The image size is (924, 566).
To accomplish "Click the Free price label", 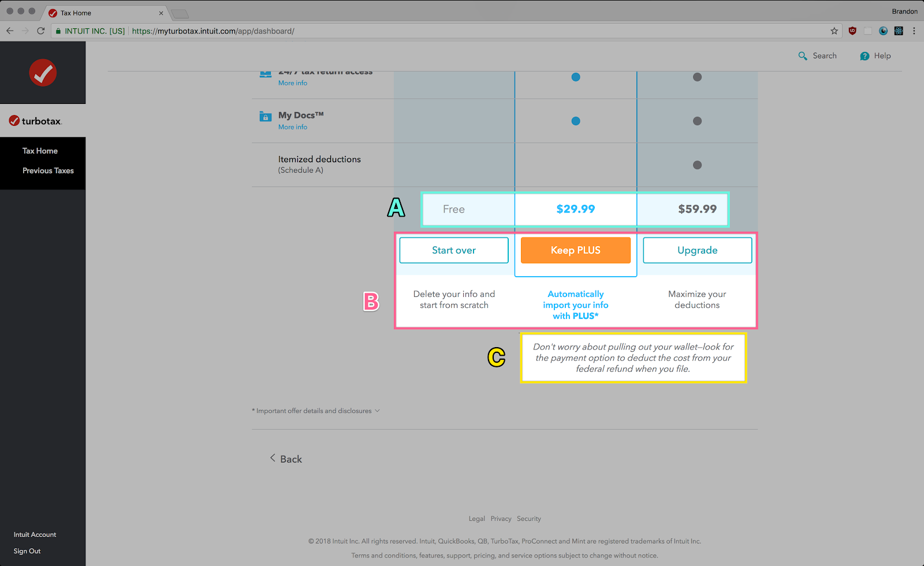I will pos(454,209).
